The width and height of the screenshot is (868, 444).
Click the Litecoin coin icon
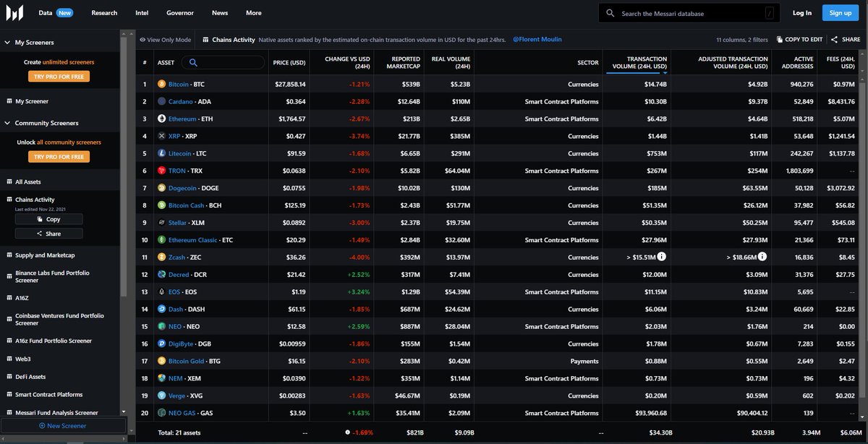161,153
